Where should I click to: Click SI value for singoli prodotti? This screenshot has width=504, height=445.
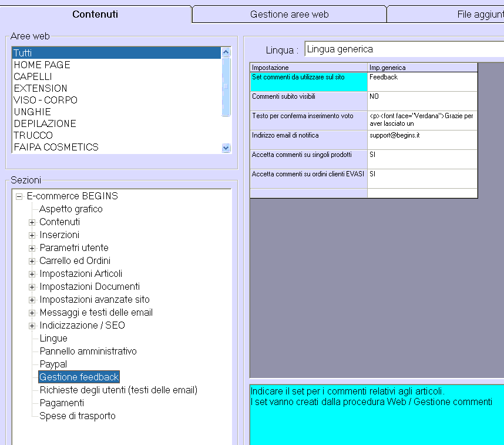click(x=422, y=159)
